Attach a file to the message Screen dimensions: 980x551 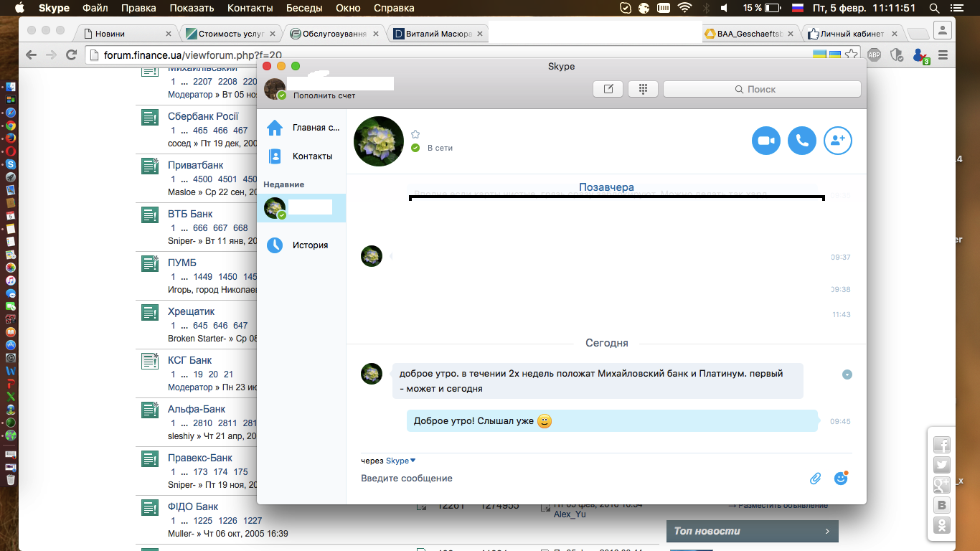(815, 479)
